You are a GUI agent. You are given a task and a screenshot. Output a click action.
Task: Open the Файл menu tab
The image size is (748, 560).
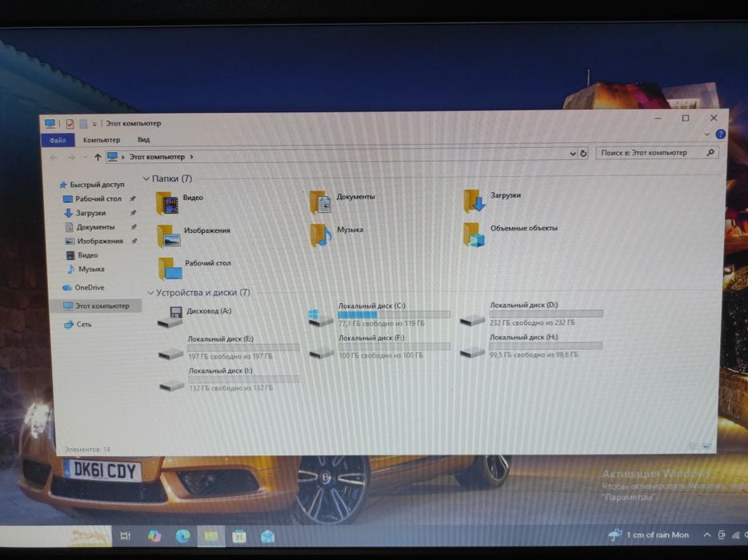coord(58,140)
